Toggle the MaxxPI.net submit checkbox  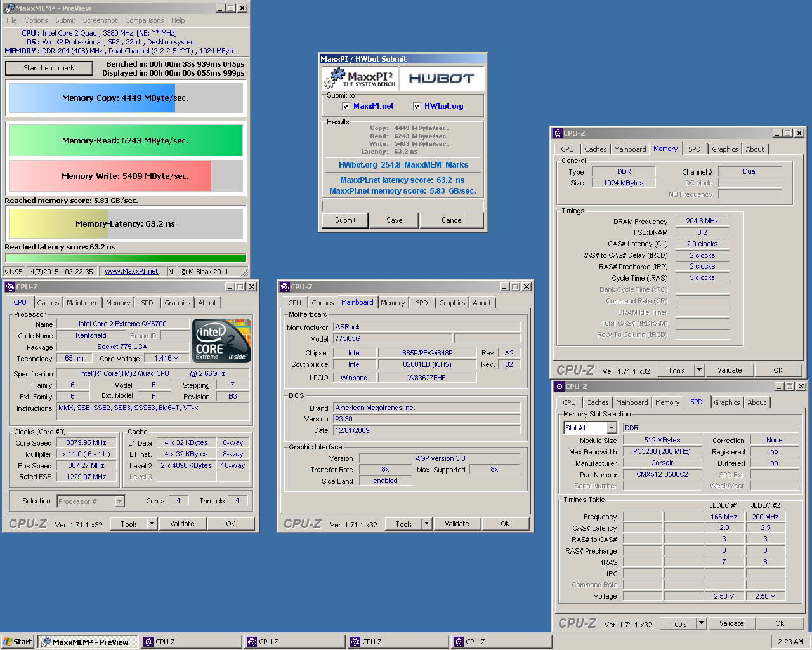tap(346, 106)
